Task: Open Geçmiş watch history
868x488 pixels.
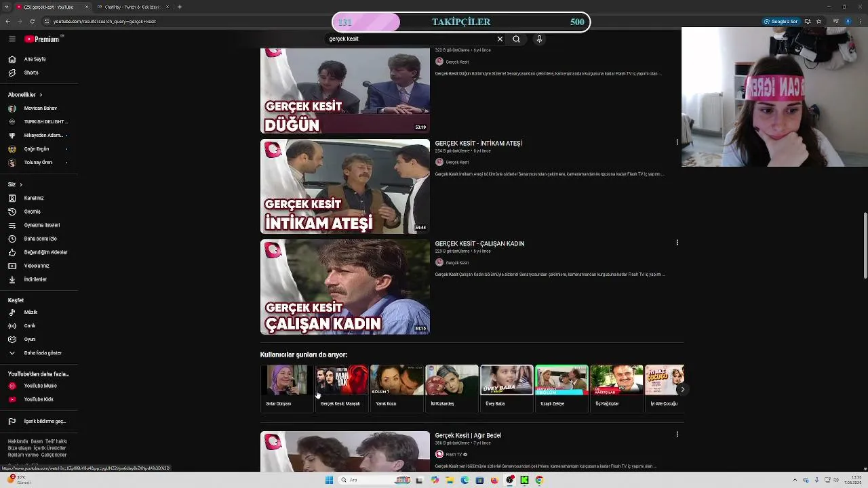Action: (39, 211)
